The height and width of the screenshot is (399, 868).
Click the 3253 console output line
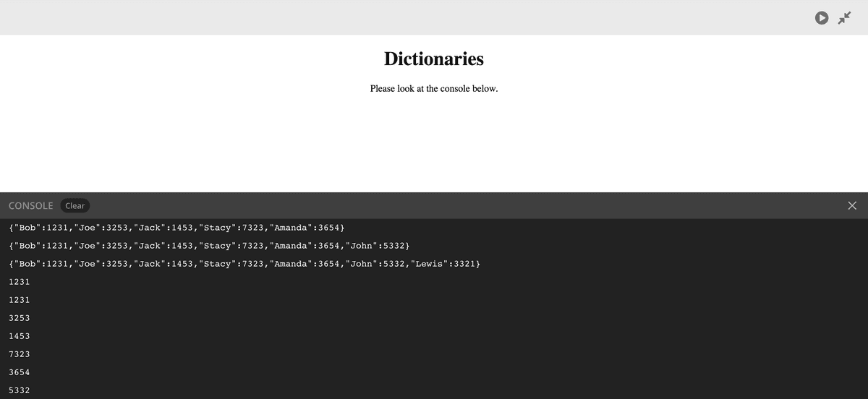19,318
